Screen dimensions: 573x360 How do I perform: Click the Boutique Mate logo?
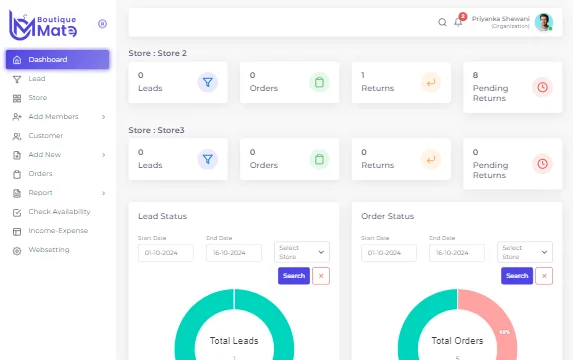coord(43,25)
